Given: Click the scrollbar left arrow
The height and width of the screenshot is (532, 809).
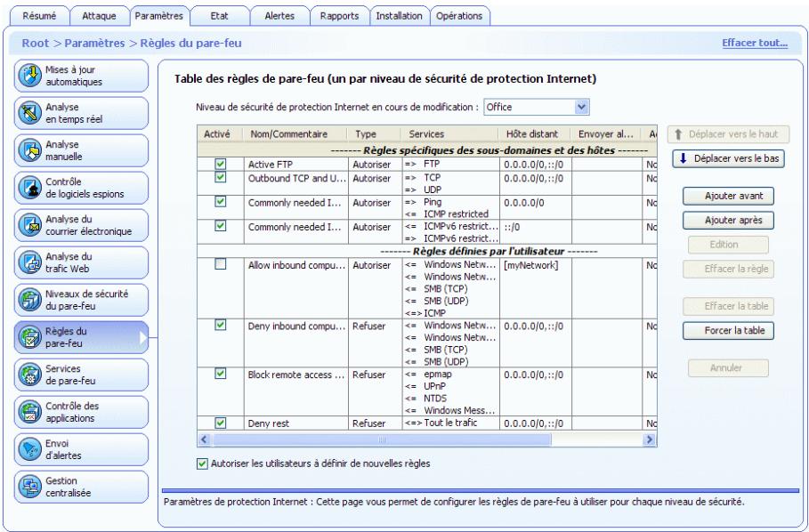Looking at the screenshot, I should point(203,439).
